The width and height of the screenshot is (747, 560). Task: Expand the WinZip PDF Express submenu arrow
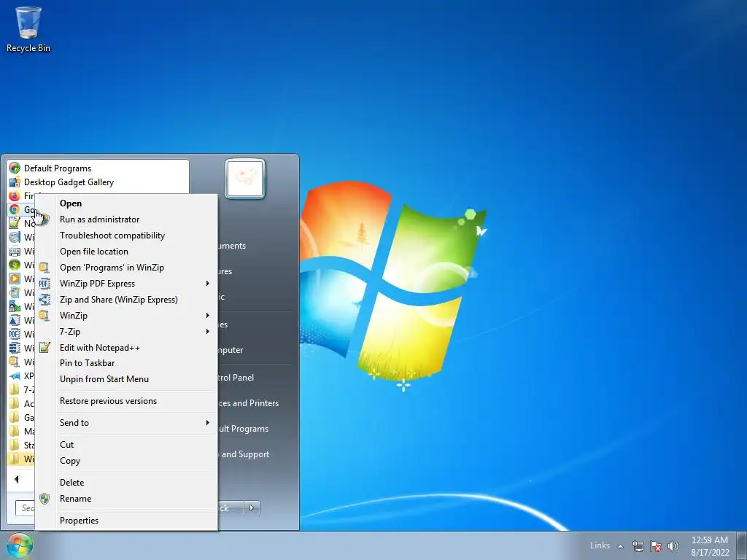pos(208,284)
